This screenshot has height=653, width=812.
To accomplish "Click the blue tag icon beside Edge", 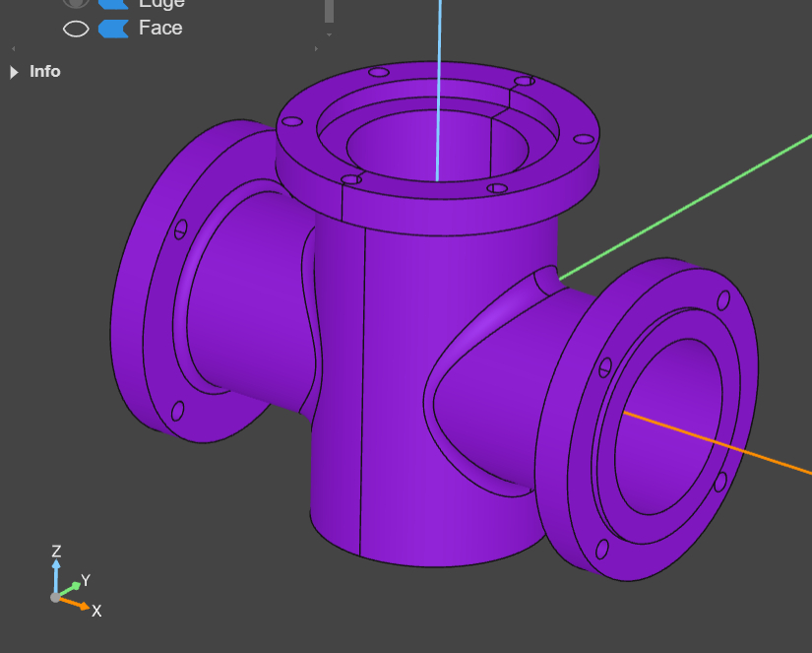I will click(113, 3).
